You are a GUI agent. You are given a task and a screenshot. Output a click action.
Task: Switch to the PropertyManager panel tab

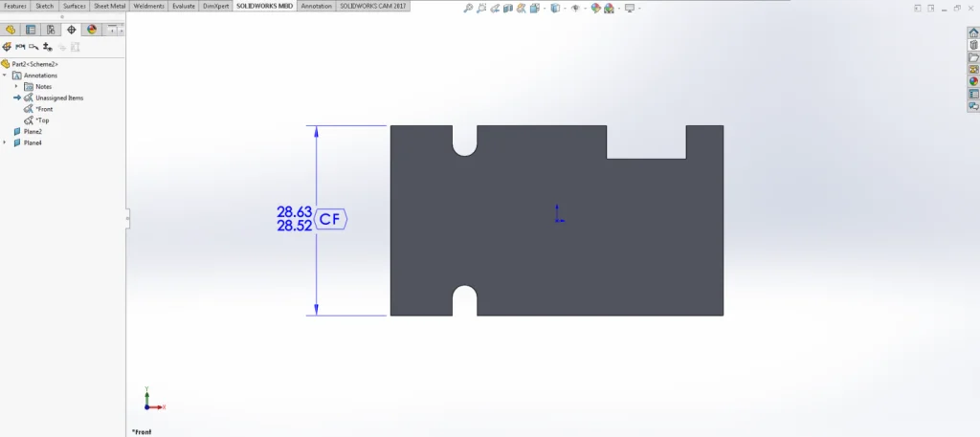pos(31,30)
